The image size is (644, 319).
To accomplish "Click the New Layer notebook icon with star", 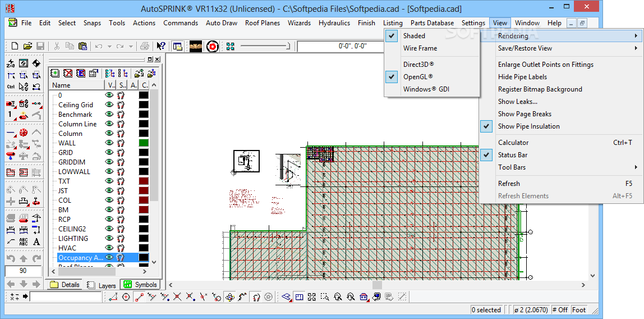I will tap(55, 73).
